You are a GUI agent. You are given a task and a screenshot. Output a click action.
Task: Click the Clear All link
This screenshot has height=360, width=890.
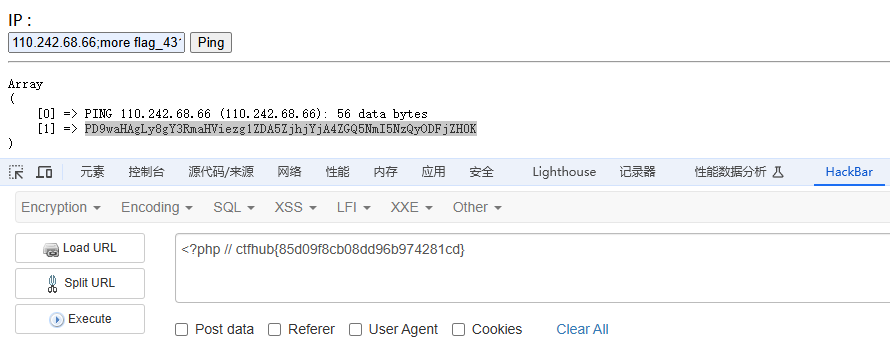582,329
